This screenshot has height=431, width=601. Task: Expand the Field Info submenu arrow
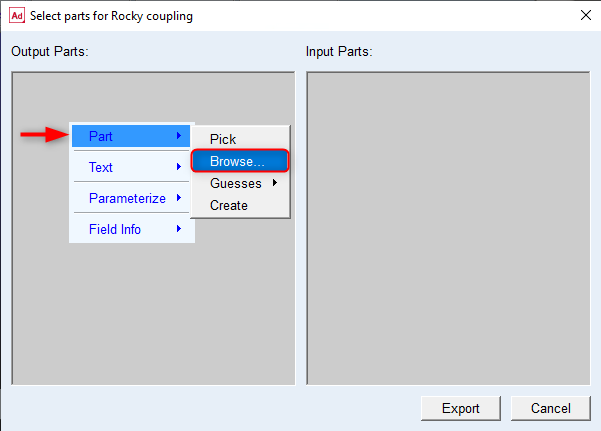pos(179,229)
